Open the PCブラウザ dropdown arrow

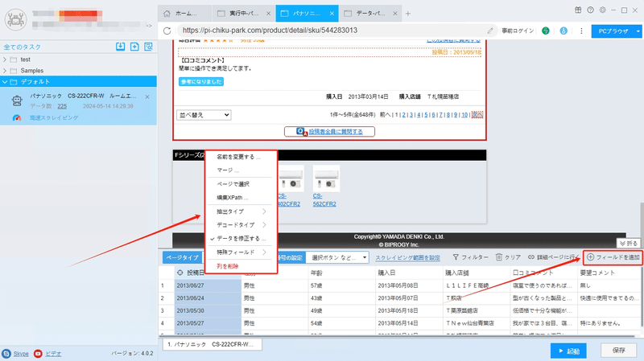638,31
